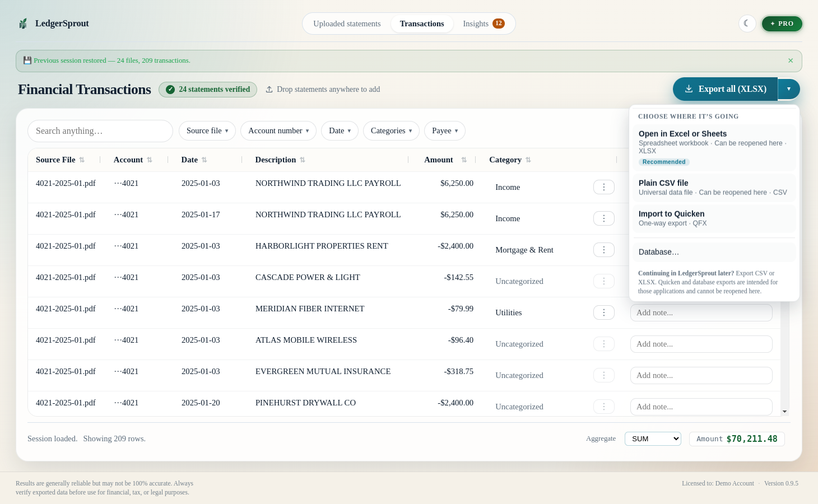Screen dimensions: 818x504
Task: Open row menu for HARBORLIGHT PROPERTIES RENT
Action: click(x=604, y=250)
